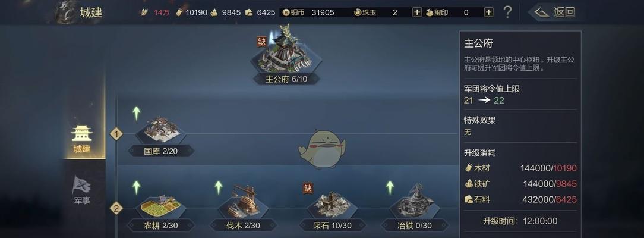Add more 玺印 with plus button

(x=488, y=12)
